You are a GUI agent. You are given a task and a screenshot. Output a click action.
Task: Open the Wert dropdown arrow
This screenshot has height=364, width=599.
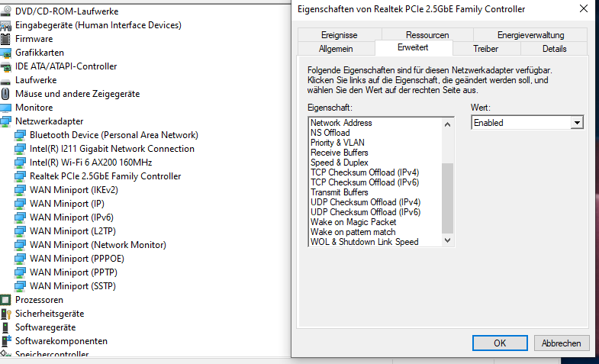577,123
